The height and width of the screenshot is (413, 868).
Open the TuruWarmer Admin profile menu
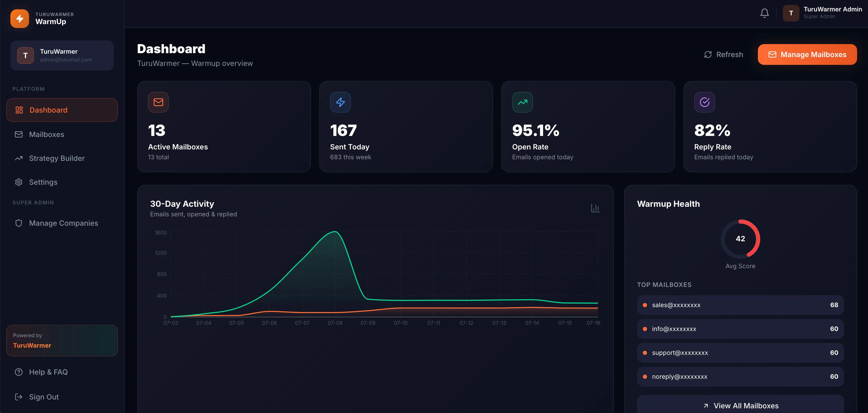[822, 13]
